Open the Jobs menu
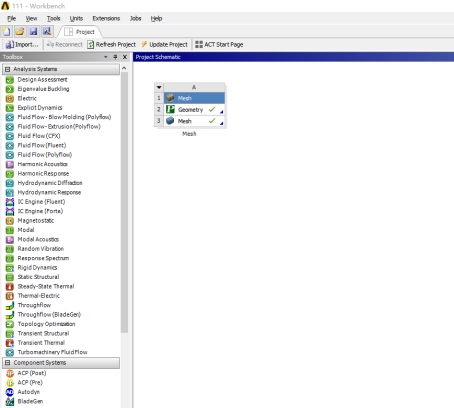Viewport: 454px width, 408px height. click(x=135, y=18)
